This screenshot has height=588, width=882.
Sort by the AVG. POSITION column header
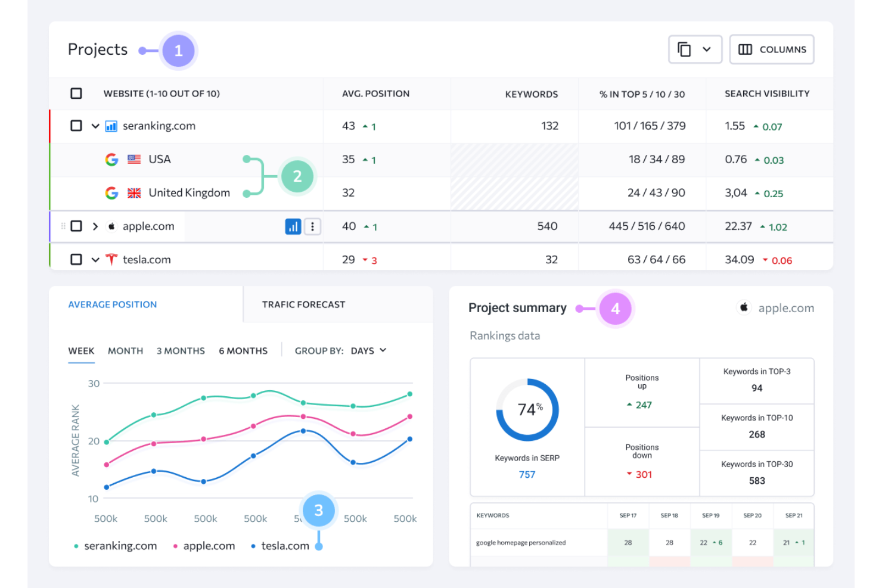tap(375, 94)
